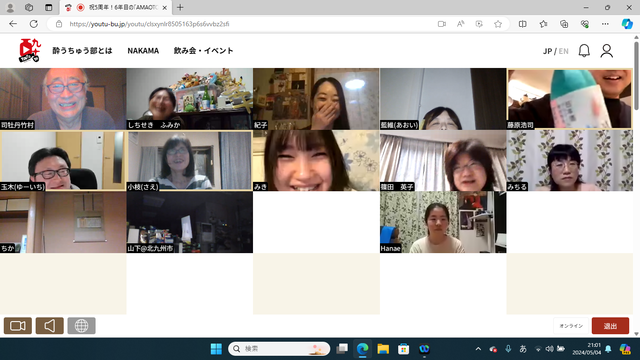Viewport: 640px width, 360px height.
Task: Select the 山下@北九州市 video tile
Action: [x=190, y=222]
